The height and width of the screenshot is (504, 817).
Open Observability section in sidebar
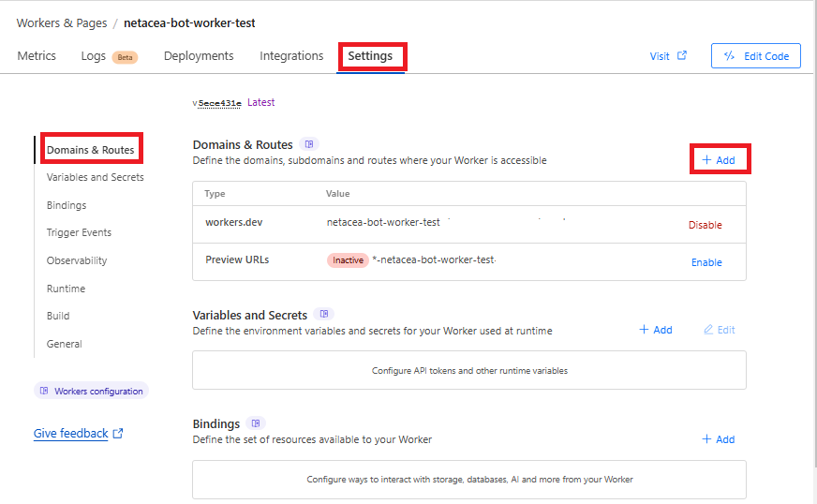77,260
